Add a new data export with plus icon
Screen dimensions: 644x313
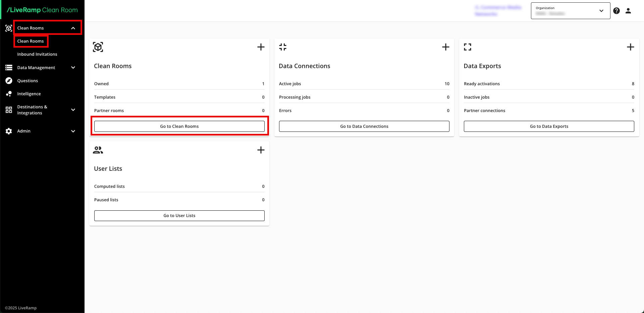tap(631, 47)
